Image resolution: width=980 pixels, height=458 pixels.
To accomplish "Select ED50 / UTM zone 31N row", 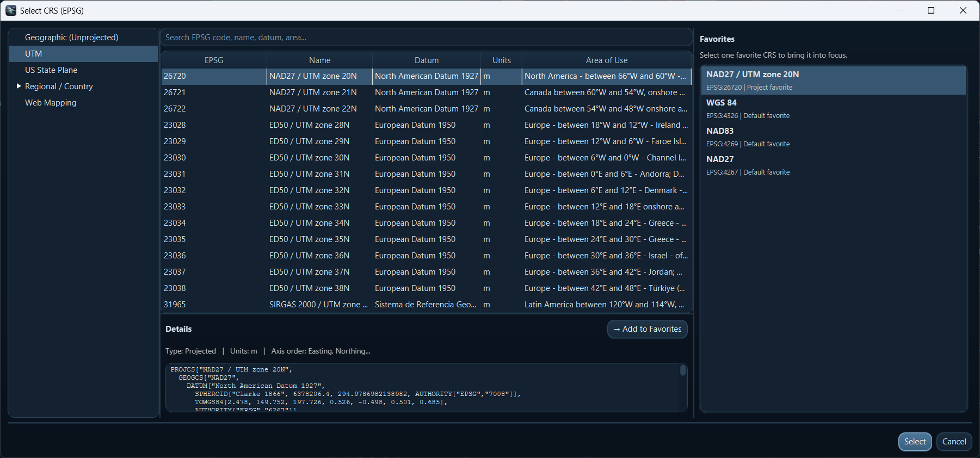I will (427, 174).
